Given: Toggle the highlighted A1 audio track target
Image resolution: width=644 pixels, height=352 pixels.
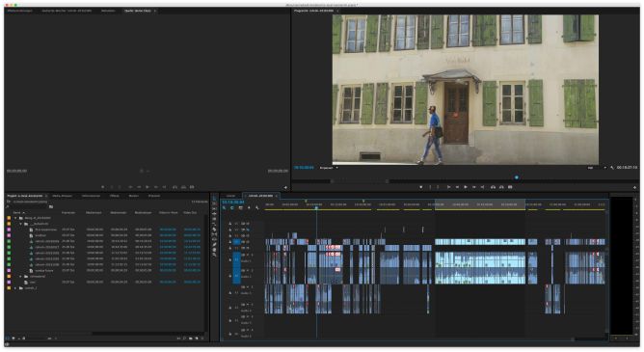Looking at the screenshot, I should (236, 260).
